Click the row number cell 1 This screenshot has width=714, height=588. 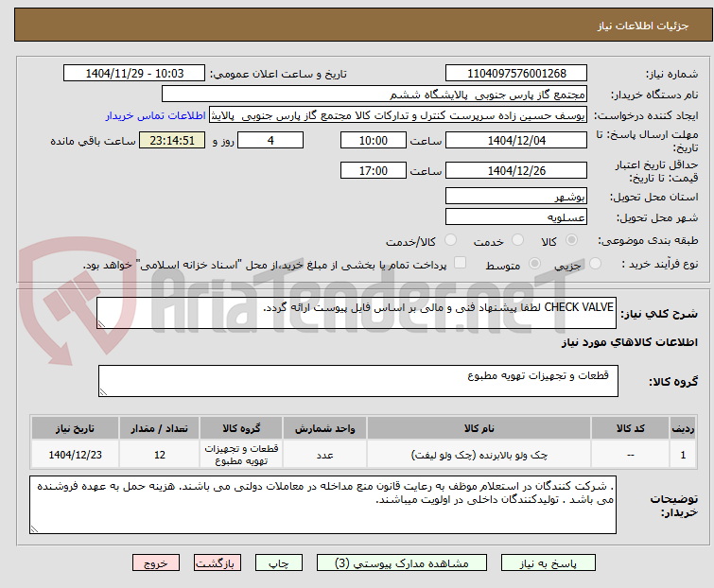coord(683,455)
